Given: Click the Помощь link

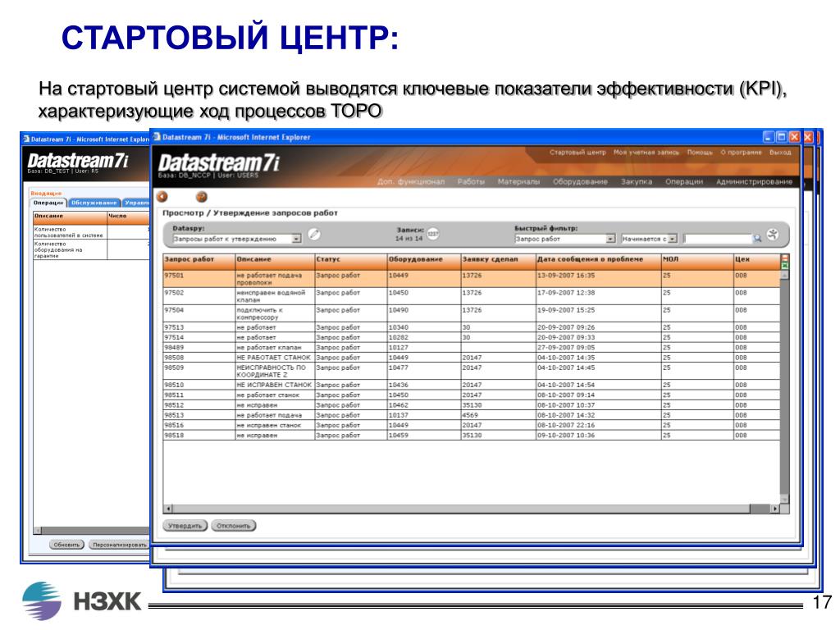Looking at the screenshot, I should (x=700, y=153).
